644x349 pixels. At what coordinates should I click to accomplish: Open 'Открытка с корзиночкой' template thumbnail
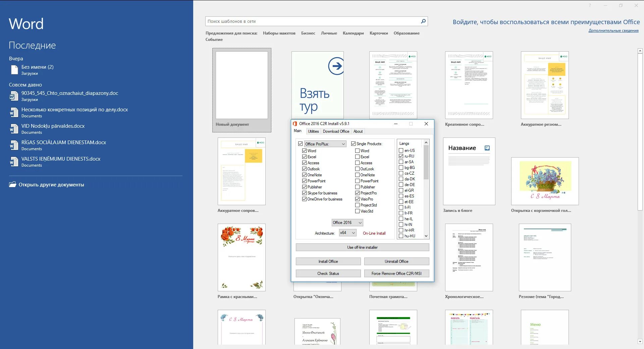(x=545, y=181)
